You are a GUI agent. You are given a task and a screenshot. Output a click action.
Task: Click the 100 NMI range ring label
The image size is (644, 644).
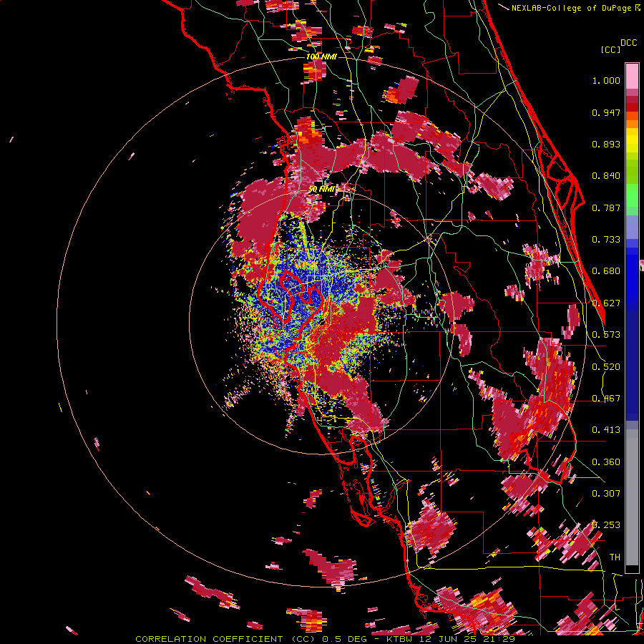(321, 57)
